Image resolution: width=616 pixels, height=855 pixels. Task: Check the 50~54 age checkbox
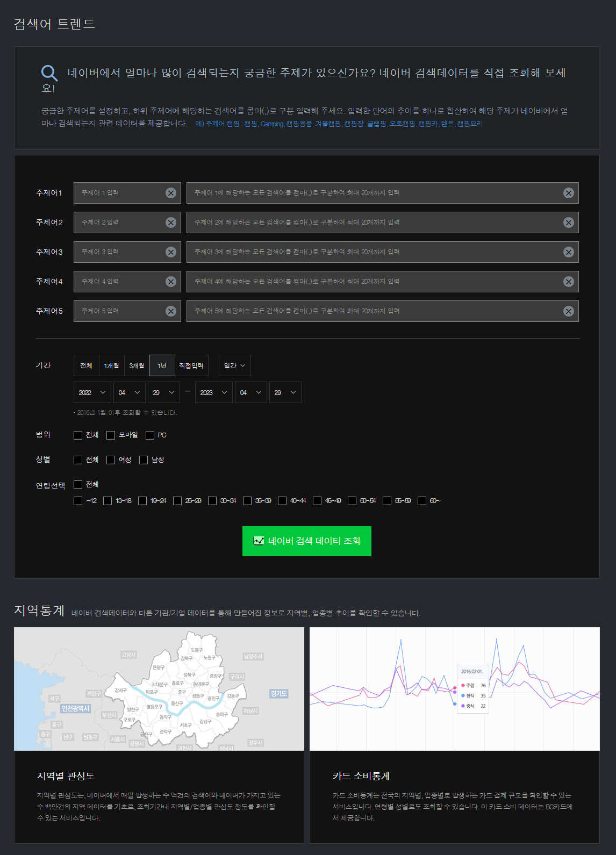pos(352,501)
